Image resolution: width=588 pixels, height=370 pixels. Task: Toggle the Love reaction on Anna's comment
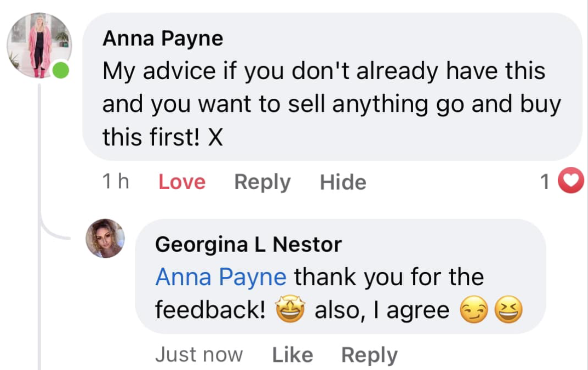(182, 182)
